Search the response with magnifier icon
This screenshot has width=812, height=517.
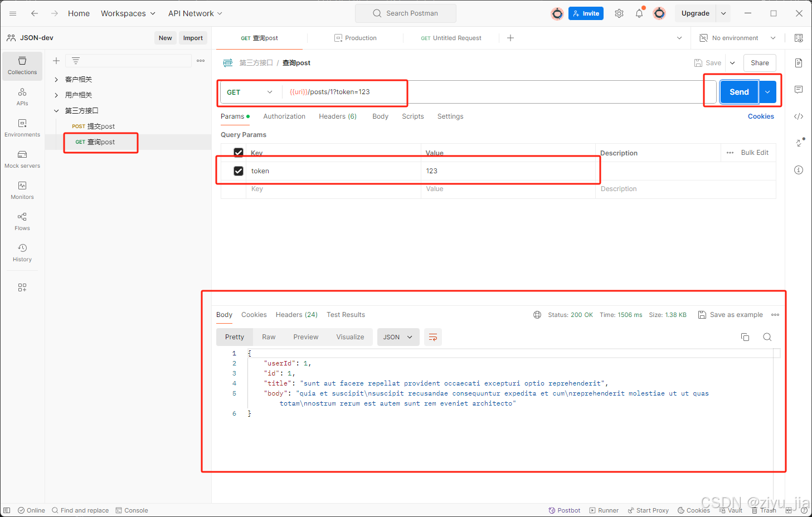(767, 337)
